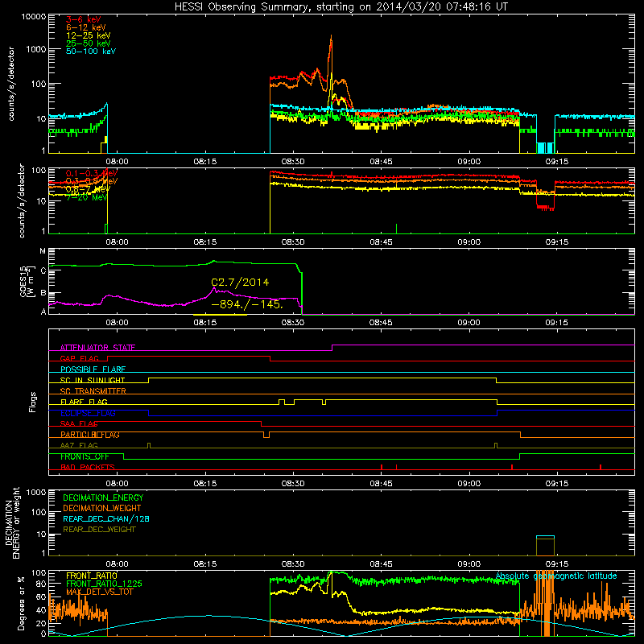Select the DECIMATION_ENERGY legend label

[103, 497]
